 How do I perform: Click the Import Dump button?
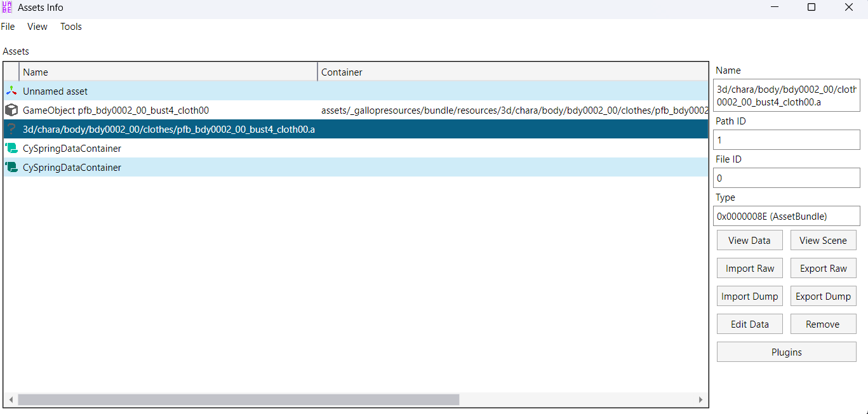(x=749, y=296)
